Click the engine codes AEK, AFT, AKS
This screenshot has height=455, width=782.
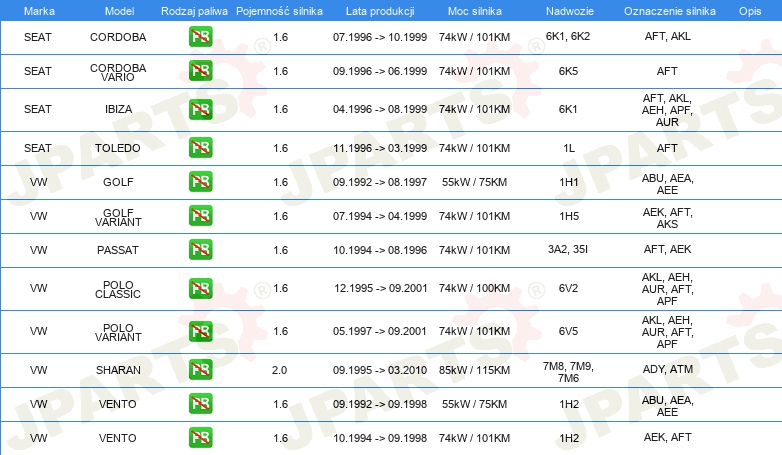pos(667,218)
